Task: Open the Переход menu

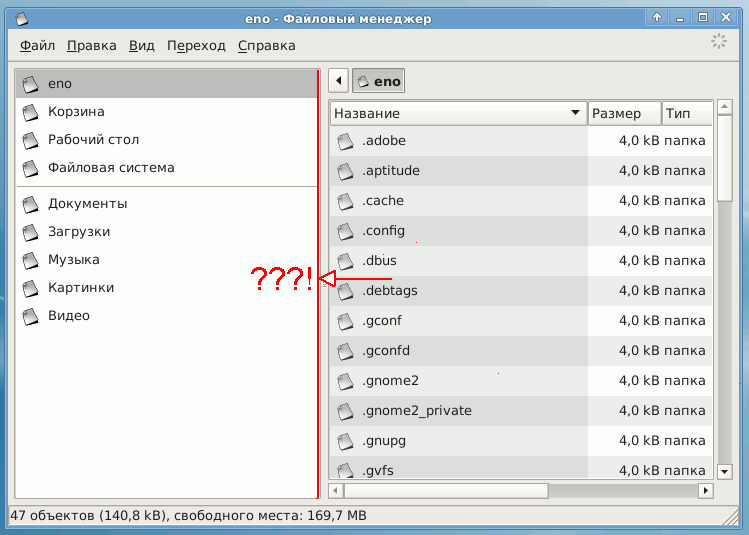Action: coord(196,46)
